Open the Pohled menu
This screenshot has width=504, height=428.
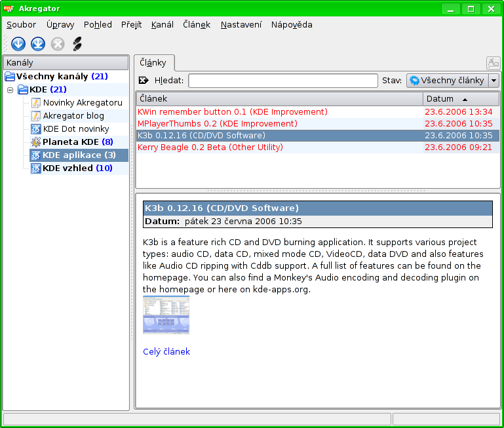tap(98, 25)
